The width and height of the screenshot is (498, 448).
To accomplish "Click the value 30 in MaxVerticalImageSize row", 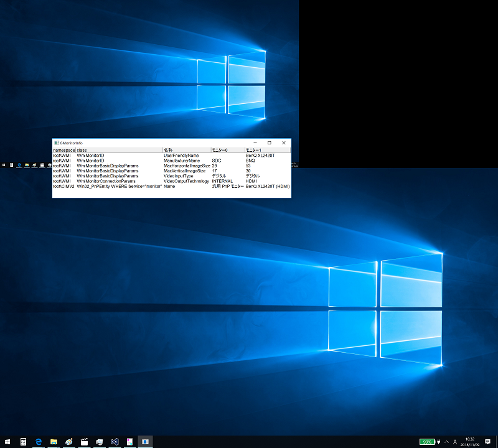I will click(x=248, y=171).
